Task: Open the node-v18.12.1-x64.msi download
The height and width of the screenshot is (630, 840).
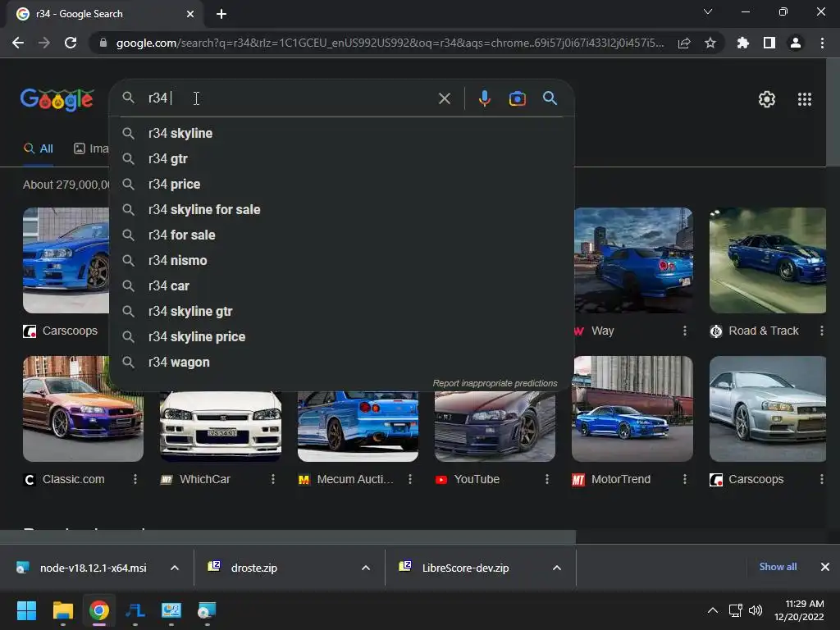Action: [x=93, y=568]
